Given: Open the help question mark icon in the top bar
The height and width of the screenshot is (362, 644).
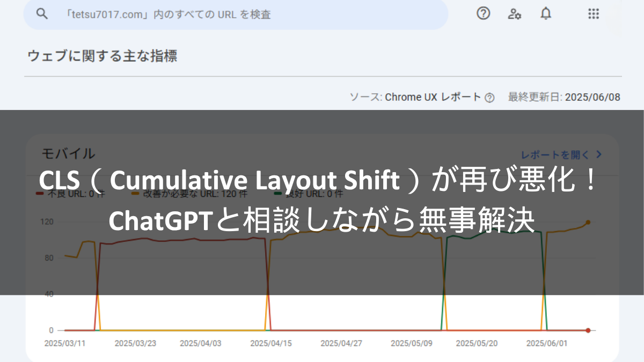Looking at the screenshot, I should tap(484, 14).
